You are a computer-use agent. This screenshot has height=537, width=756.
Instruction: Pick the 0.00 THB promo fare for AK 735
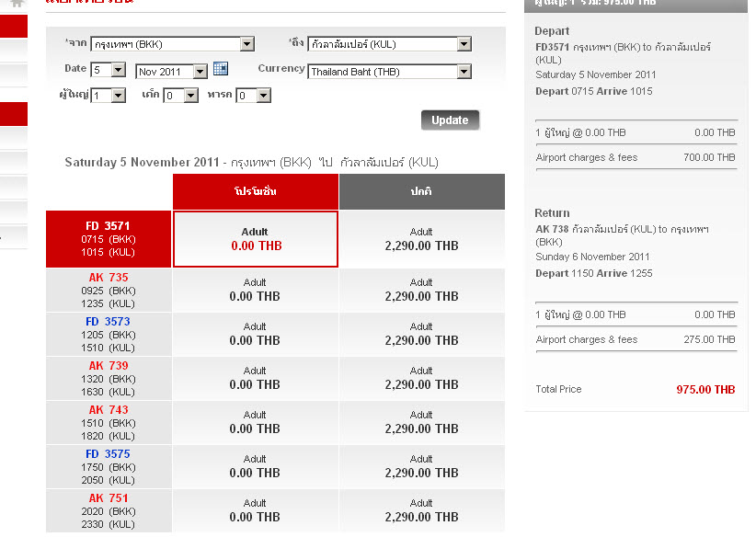click(x=256, y=291)
